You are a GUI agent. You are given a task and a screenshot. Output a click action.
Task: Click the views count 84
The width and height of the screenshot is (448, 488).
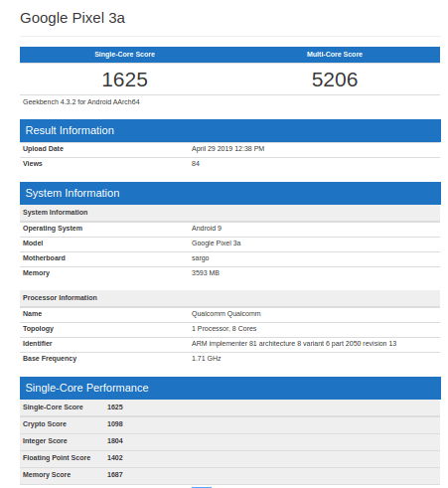196,164
